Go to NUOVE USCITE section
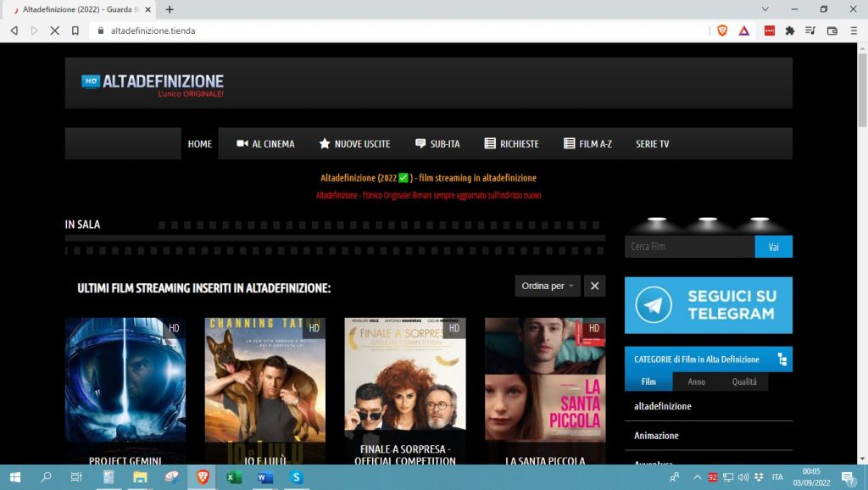Image resolution: width=868 pixels, height=490 pixels. (354, 144)
